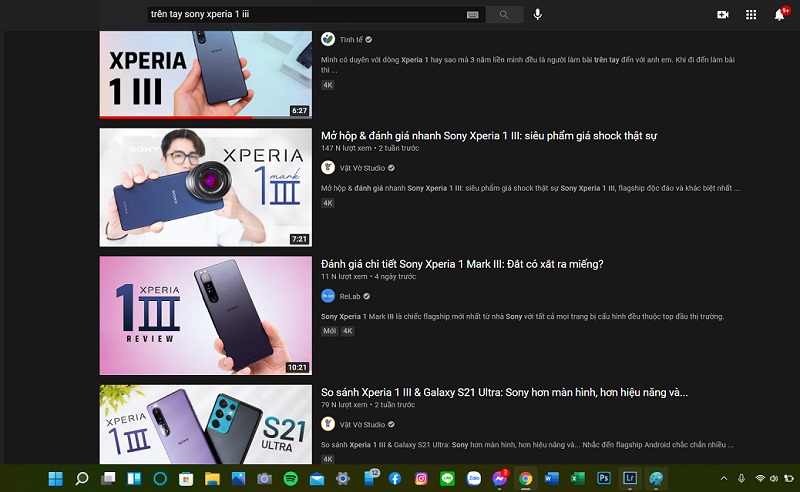Image resolution: width=800 pixels, height=492 pixels.
Task: Open File Explorer from the taskbar
Action: point(212,479)
